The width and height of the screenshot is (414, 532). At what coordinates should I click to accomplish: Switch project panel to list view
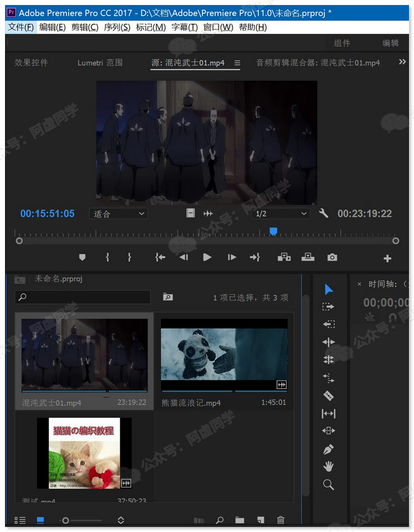(x=20, y=520)
